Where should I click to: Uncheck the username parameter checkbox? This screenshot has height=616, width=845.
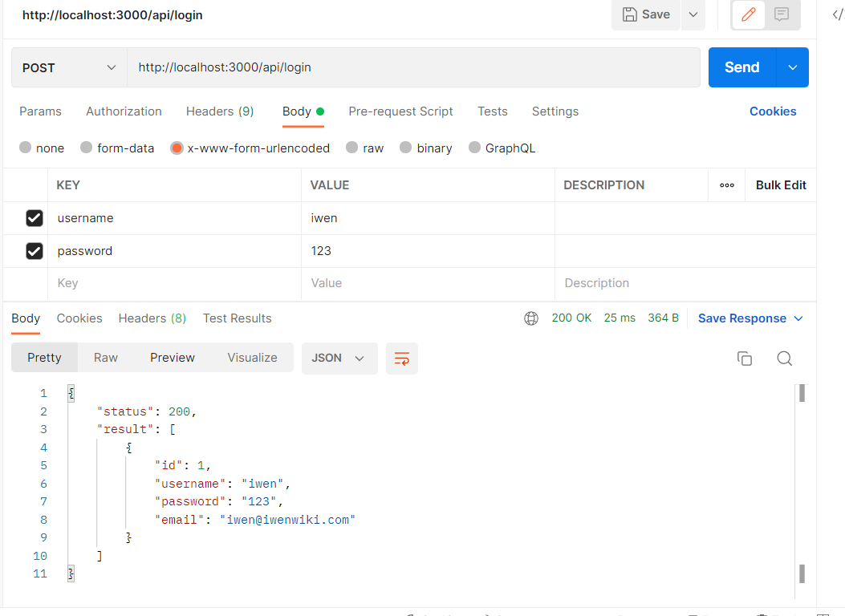point(35,218)
